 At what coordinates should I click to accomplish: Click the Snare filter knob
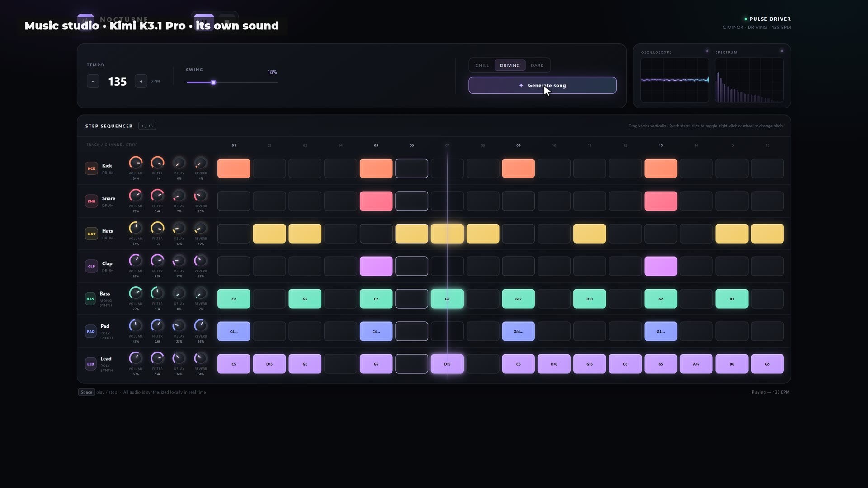click(157, 195)
